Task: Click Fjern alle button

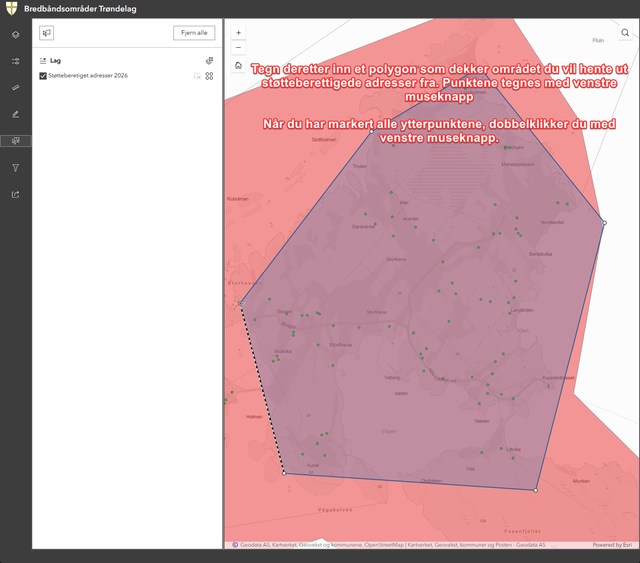Action: pyautogui.click(x=194, y=33)
